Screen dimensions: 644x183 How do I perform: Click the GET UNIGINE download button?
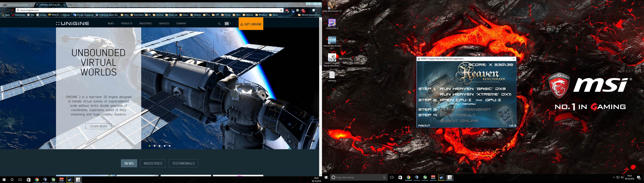pyautogui.click(x=251, y=24)
